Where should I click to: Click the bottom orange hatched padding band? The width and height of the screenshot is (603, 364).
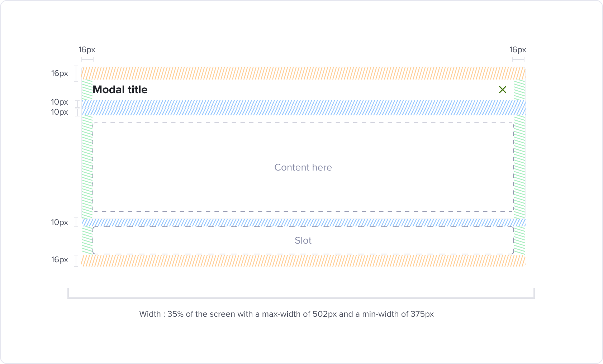click(303, 260)
